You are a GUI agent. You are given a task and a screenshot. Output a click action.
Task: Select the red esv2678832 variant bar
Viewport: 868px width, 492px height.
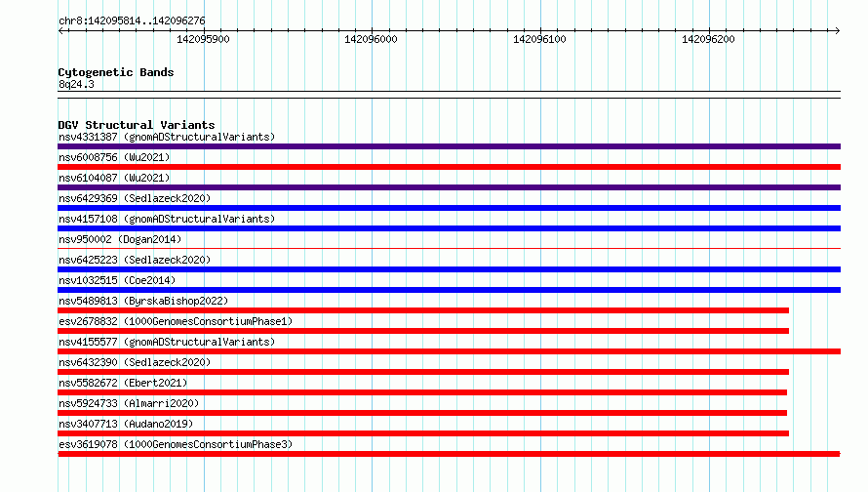coord(423,331)
